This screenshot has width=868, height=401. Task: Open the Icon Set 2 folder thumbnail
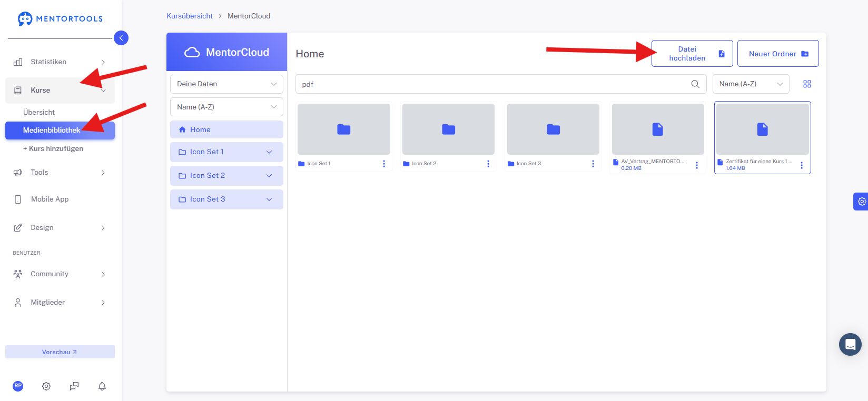448,129
